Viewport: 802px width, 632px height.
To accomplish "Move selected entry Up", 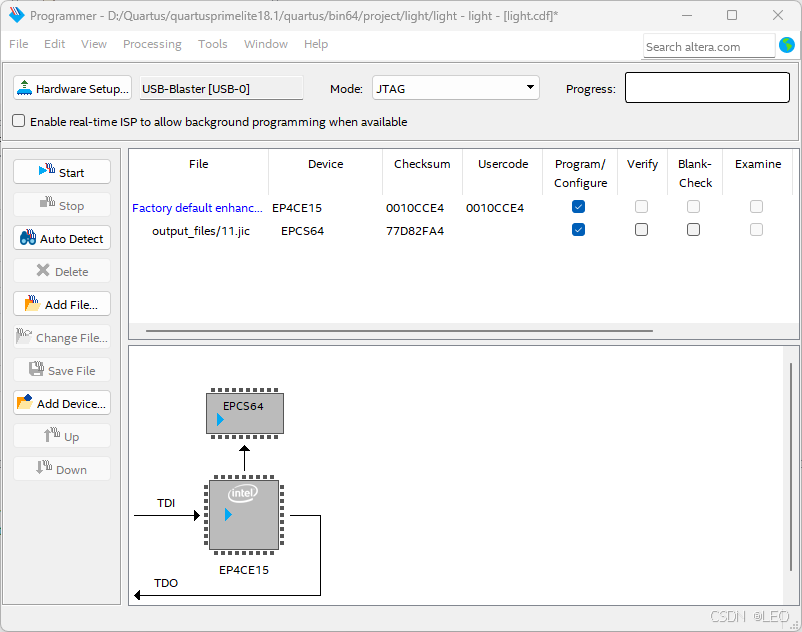I will tap(62, 436).
